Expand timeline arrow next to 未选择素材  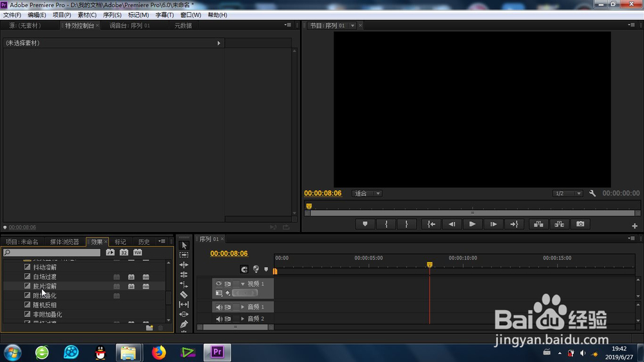click(218, 43)
